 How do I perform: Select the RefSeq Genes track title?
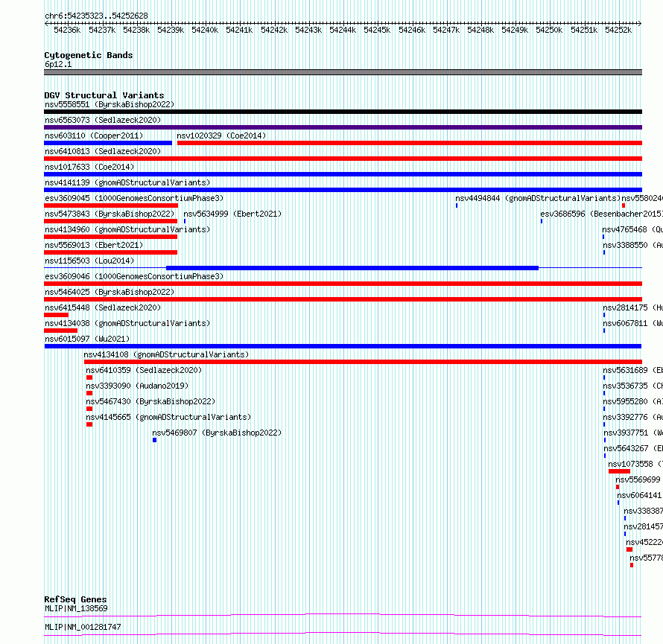(x=75, y=599)
